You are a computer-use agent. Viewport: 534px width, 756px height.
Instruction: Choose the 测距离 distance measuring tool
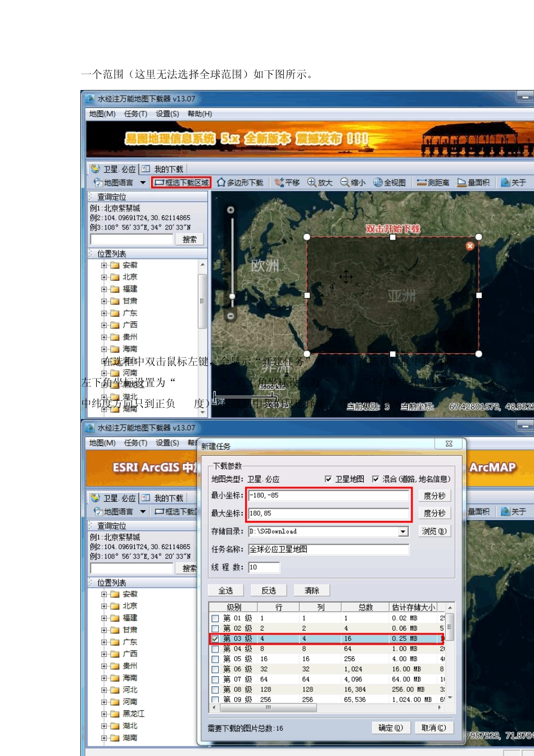click(x=433, y=183)
